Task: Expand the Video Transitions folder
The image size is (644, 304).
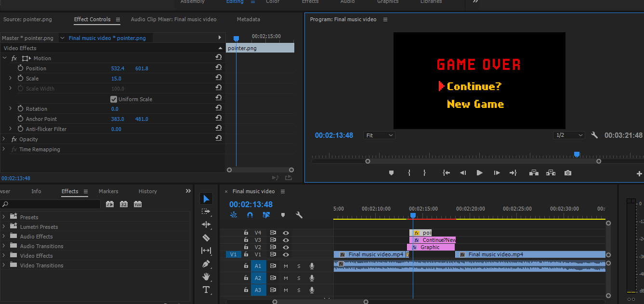Action: 4,265
